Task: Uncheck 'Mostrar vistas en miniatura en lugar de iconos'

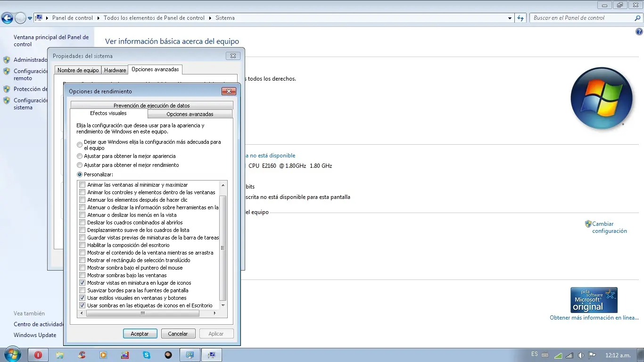Action: point(83,283)
